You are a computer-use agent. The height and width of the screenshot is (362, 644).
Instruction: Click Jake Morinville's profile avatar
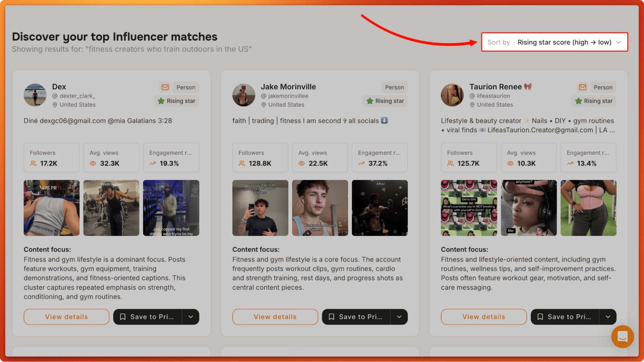point(244,95)
